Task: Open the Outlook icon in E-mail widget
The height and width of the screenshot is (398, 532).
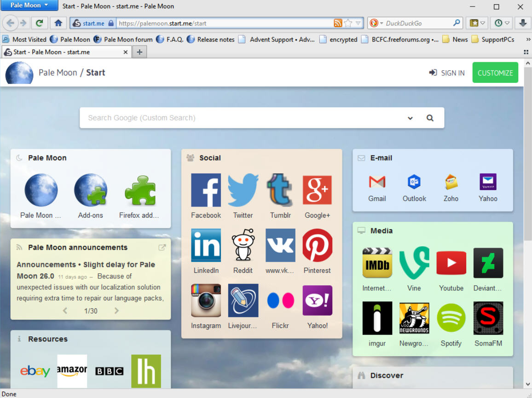Action: [414, 183]
